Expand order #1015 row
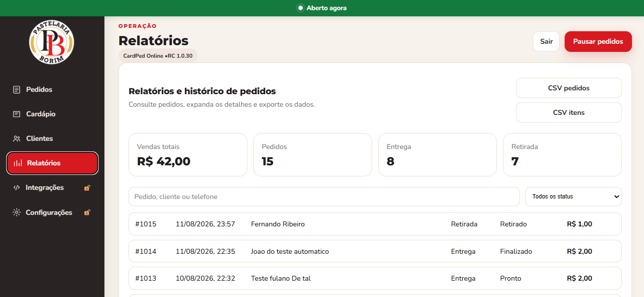Viewport: 644px width, 297px height. (x=375, y=224)
